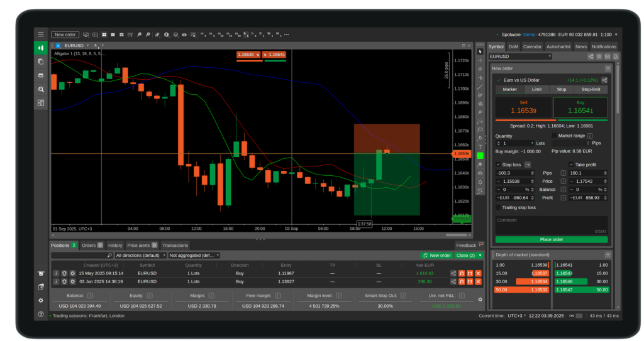The image size is (644, 341).
Task: Click the green trade chart sidebar icon
Action: (41, 47)
